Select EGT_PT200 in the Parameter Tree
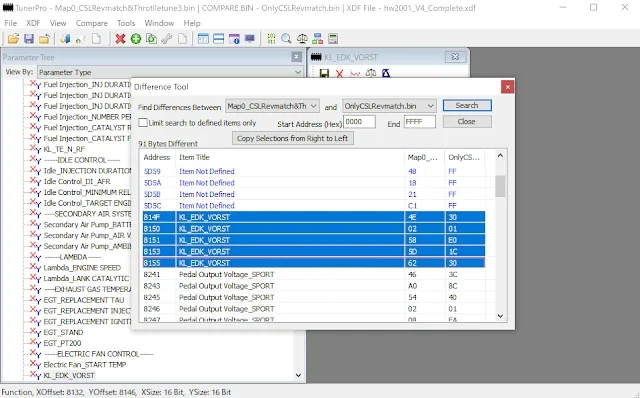This screenshot has width=640, height=398. click(62, 343)
